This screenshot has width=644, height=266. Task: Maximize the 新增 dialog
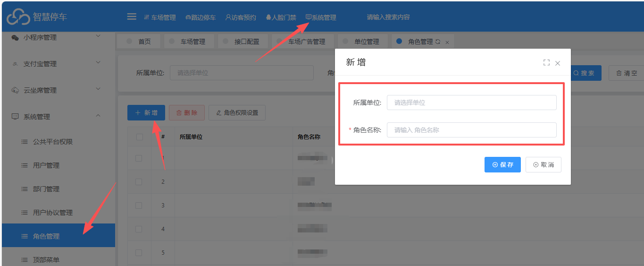coord(546,62)
